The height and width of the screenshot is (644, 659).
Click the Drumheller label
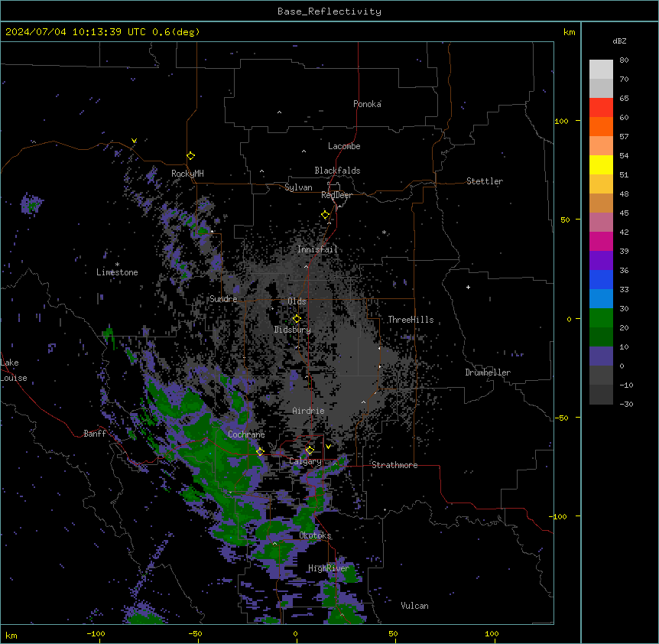[x=488, y=372]
